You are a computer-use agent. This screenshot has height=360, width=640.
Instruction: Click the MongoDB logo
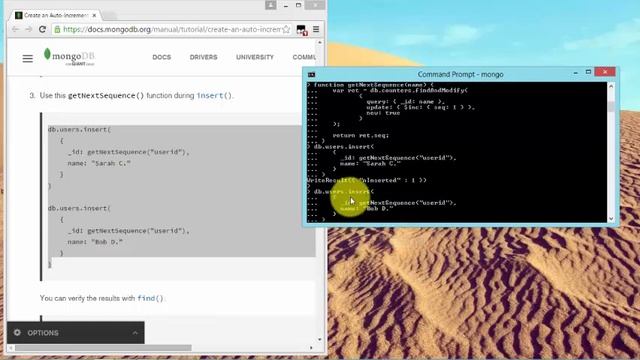(69, 57)
